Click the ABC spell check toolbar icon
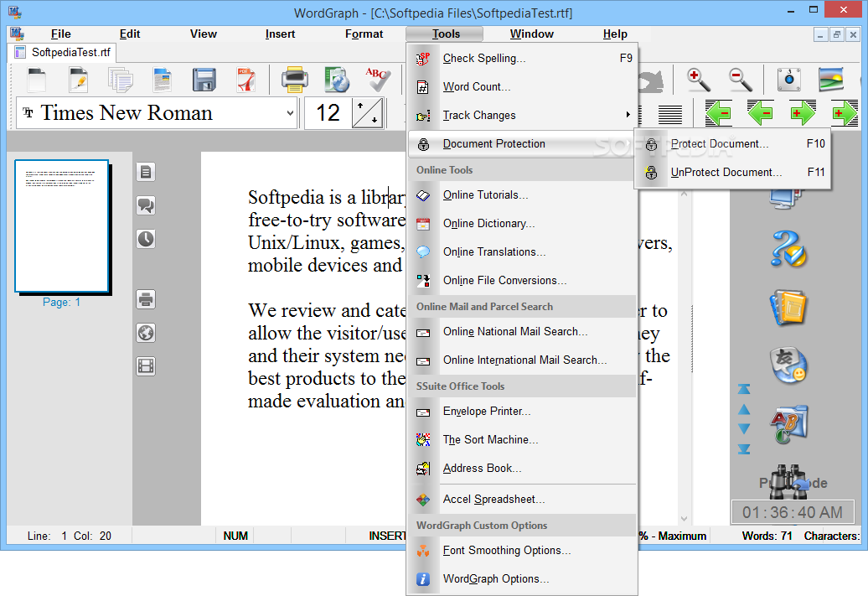The height and width of the screenshot is (596, 868). click(379, 79)
